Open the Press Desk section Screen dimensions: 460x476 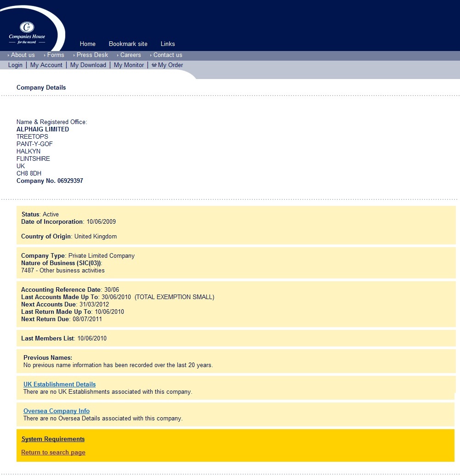click(x=92, y=55)
